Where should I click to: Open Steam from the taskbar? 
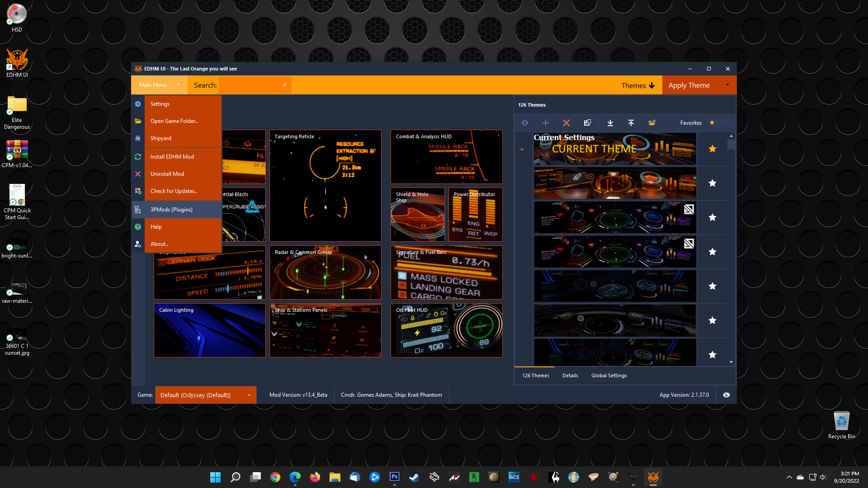pyautogui.click(x=414, y=477)
